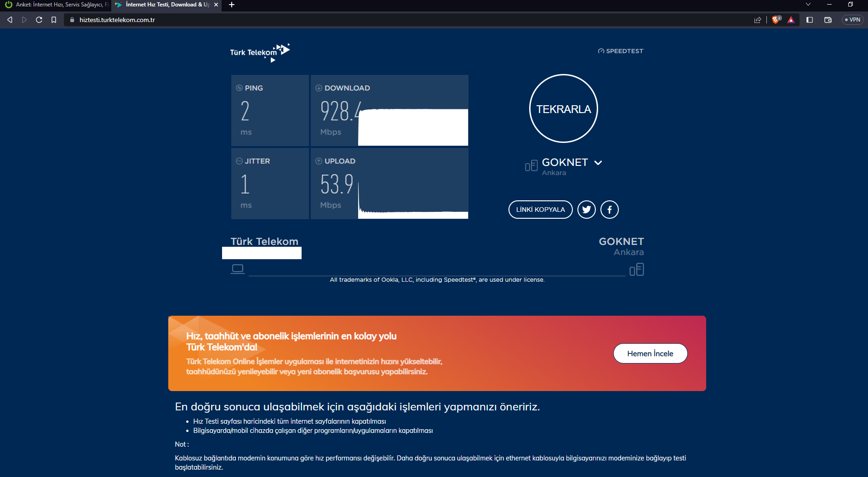
Task: Click the 'Kablosuz bağlantıda modemin' note text
Action: (x=430, y=463)
